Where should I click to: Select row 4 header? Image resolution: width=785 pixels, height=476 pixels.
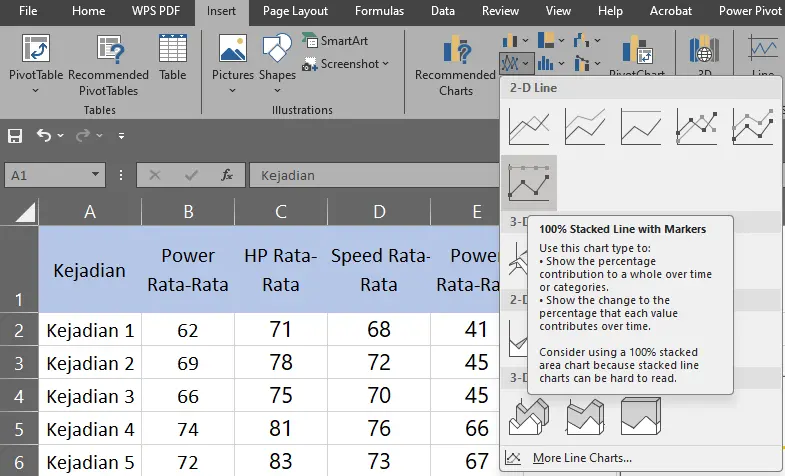pyautogui.click(x=19, y=396)
